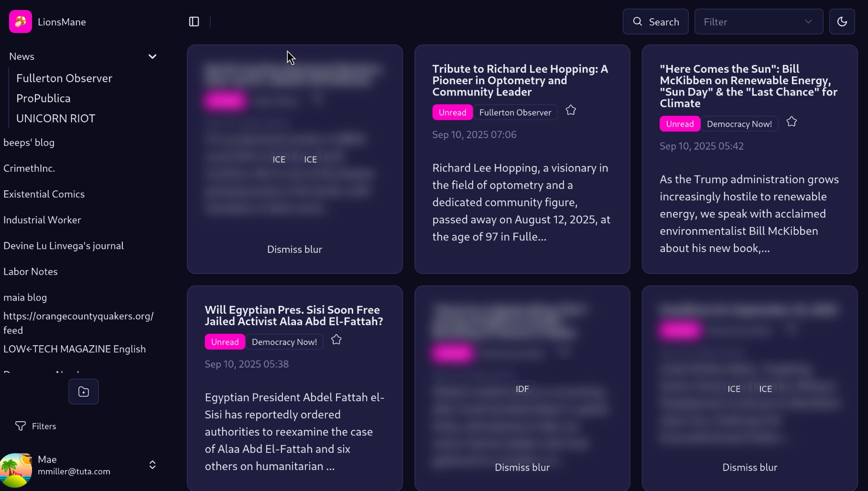Image resolution: width=868 pixels, height=491 pixels.
Task: Toggle dark mode with moon icon
Action: tap(842, 22)
